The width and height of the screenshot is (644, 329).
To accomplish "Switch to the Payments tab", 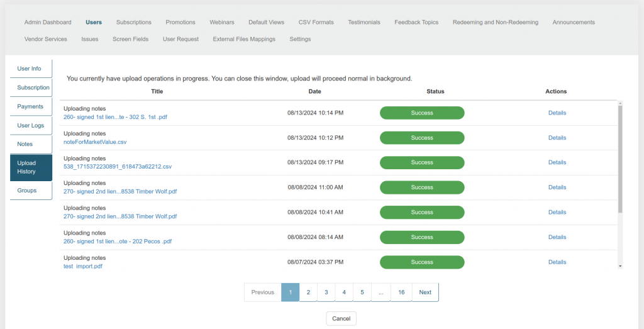I will (30, 107).
